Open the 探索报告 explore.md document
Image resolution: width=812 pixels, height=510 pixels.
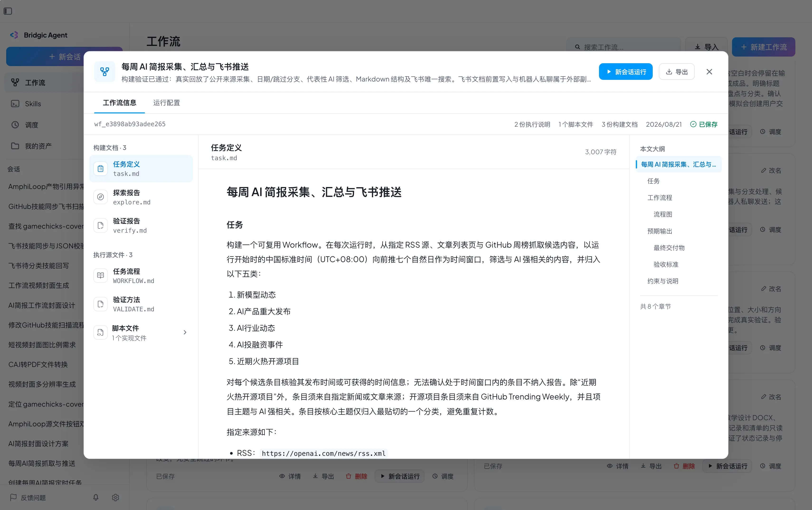tap(141, 197)
